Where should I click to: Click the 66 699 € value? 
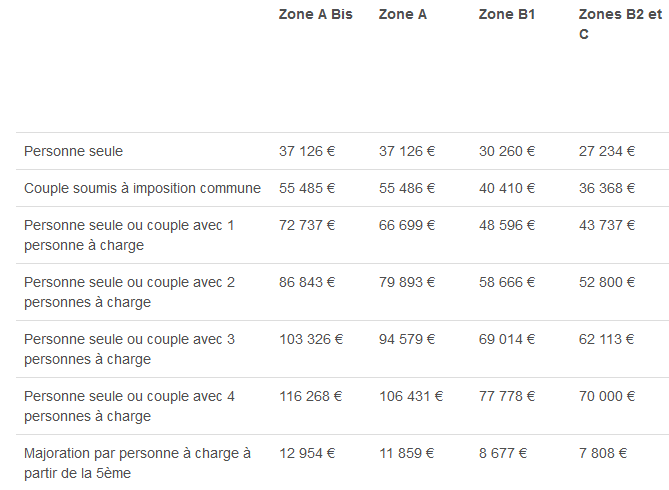[407, 226]
